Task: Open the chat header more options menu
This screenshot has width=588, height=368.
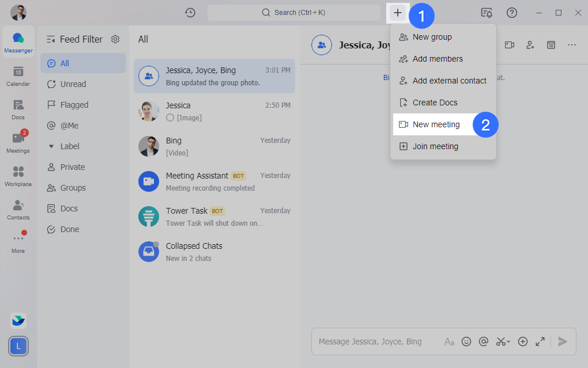Action: [x=572, y=45]
